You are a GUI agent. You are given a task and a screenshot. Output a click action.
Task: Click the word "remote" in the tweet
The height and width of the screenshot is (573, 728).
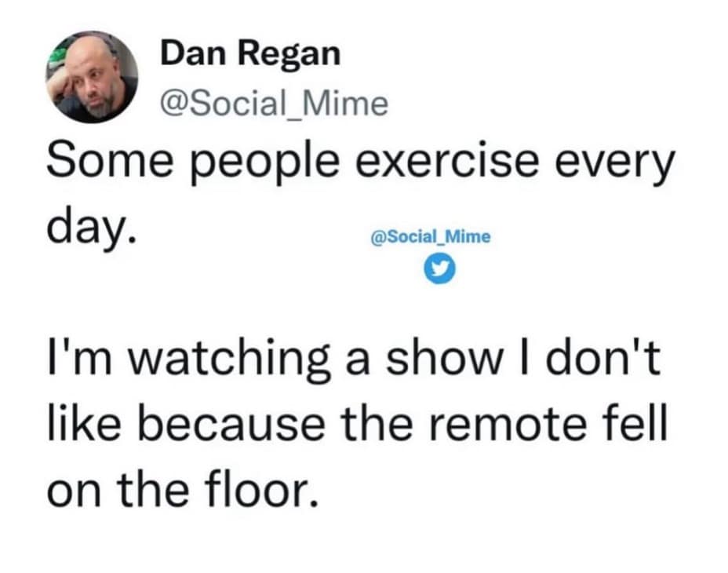(x=499, y=424)
